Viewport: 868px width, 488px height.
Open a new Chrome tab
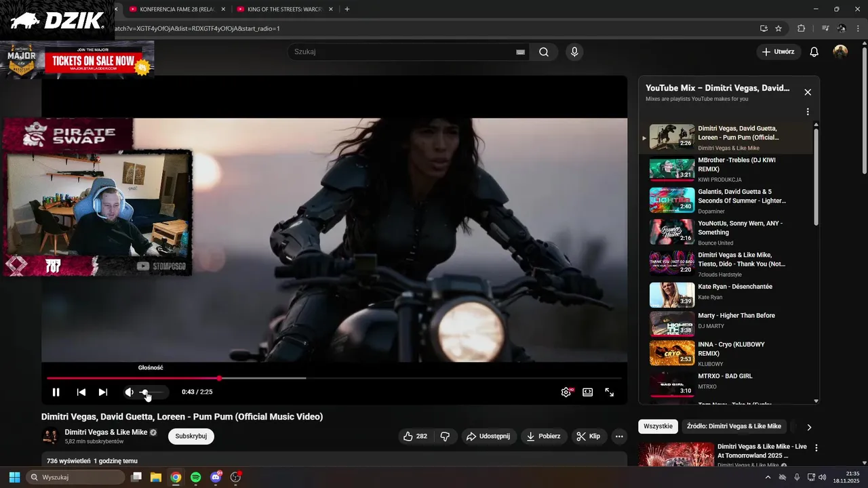pyautogui.click(x=347, y=9)
